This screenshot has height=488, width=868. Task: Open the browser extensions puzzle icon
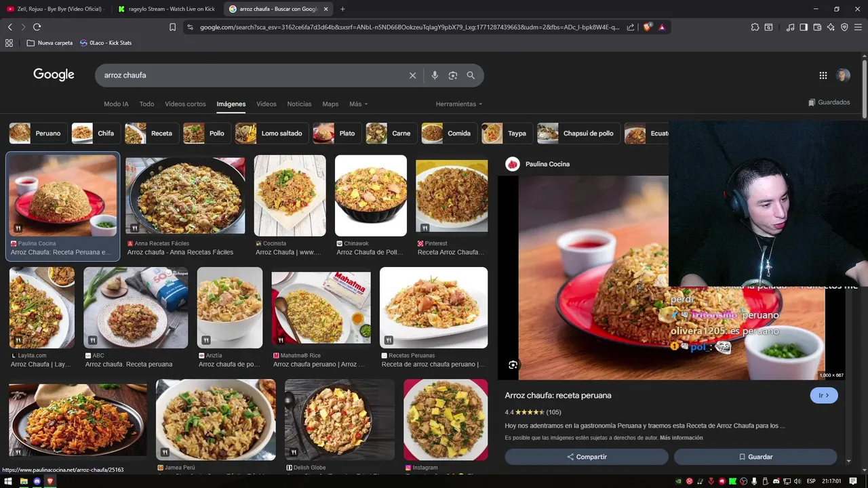coord(755,27)
